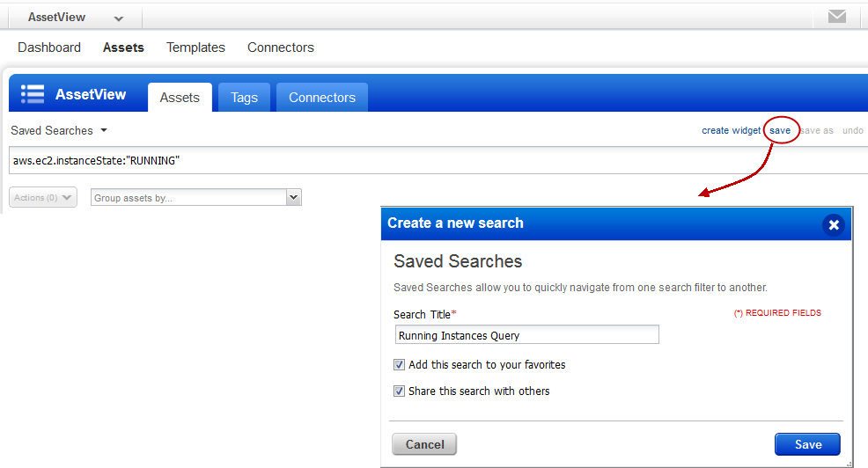
Task: Switch to the Assets tab
Action: 180,98
